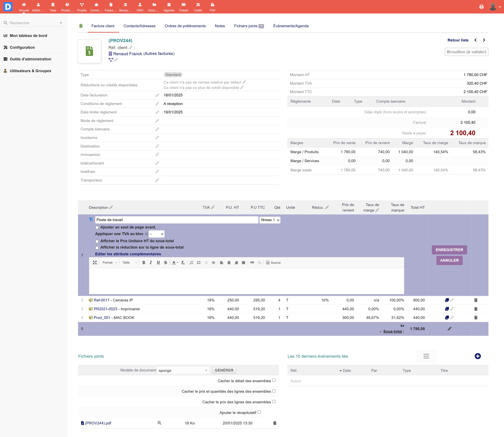The width and height of the screenshot is (504, 437).
Task: Open 'Appliquer une TVA au bloc' dropdown
Action: tap(156, 234)
